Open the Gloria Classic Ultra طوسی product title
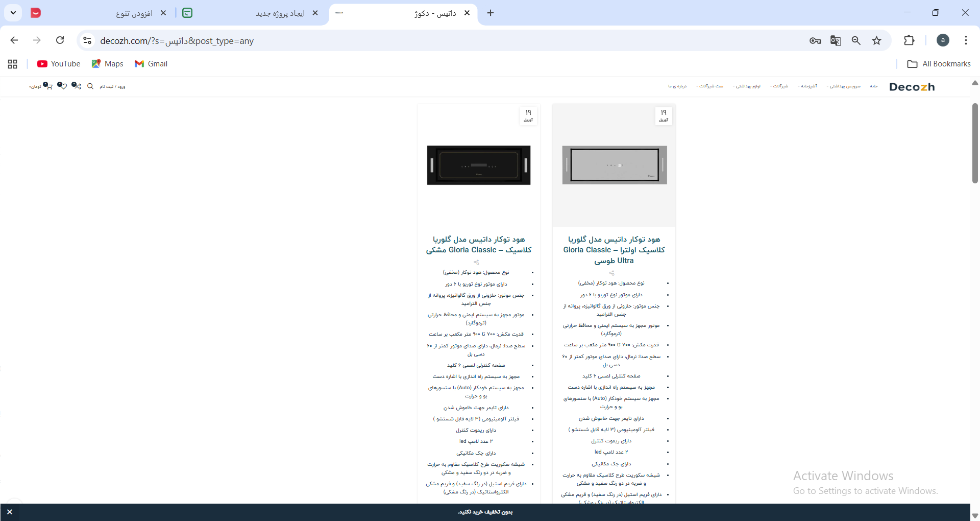Screen dimensions: 980x521 pyautogui.click(x=614, y=250)
